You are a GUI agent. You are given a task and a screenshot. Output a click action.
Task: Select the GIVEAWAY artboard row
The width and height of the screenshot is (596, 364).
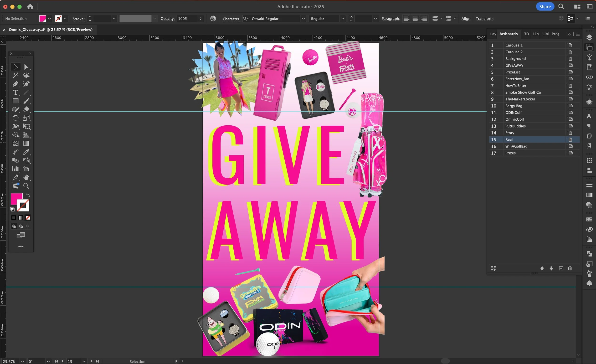pos(514,65)
